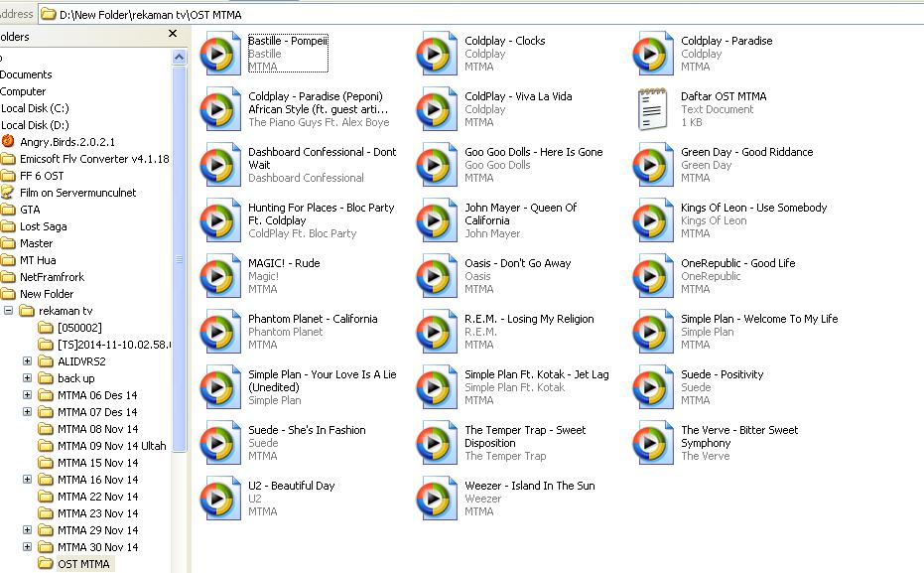Select the ColdPlay - Viva La Vida file icon
The image size is (924, 573).
[x=436, y=109]
